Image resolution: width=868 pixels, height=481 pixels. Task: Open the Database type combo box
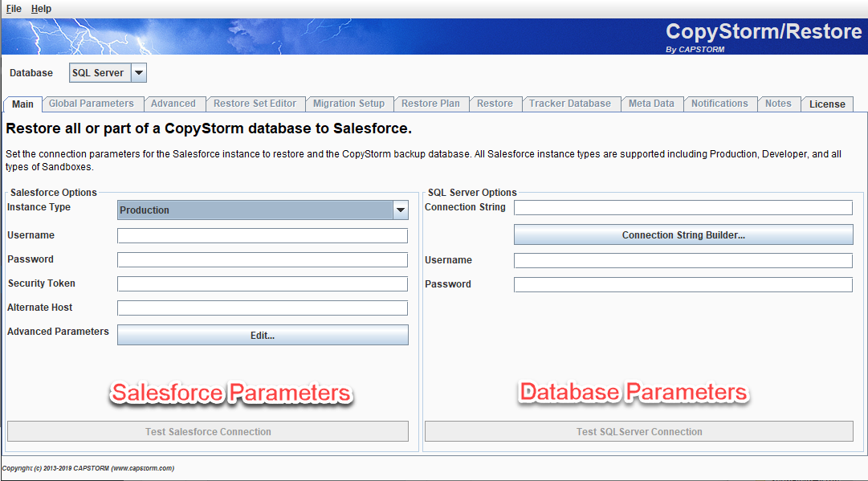pos(108,72)
